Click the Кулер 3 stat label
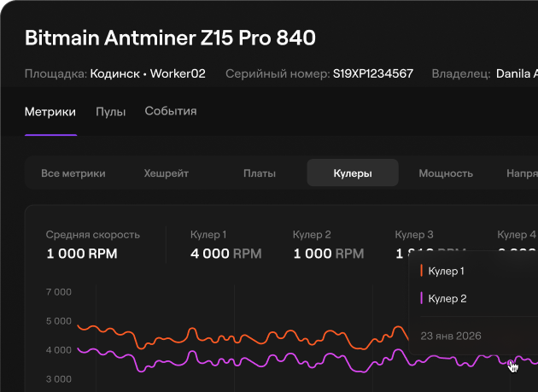538x392 pixels. (x=414, y=235)
